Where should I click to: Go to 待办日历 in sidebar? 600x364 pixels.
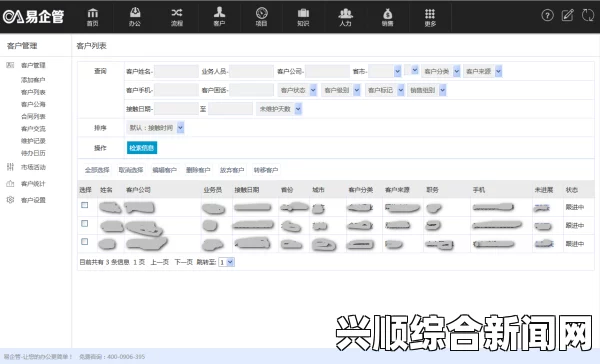point(33,153)
